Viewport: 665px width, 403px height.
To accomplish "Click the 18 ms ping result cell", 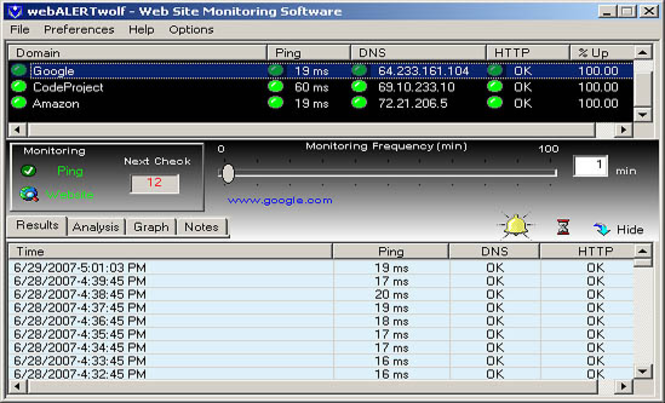I will point(391,321).
